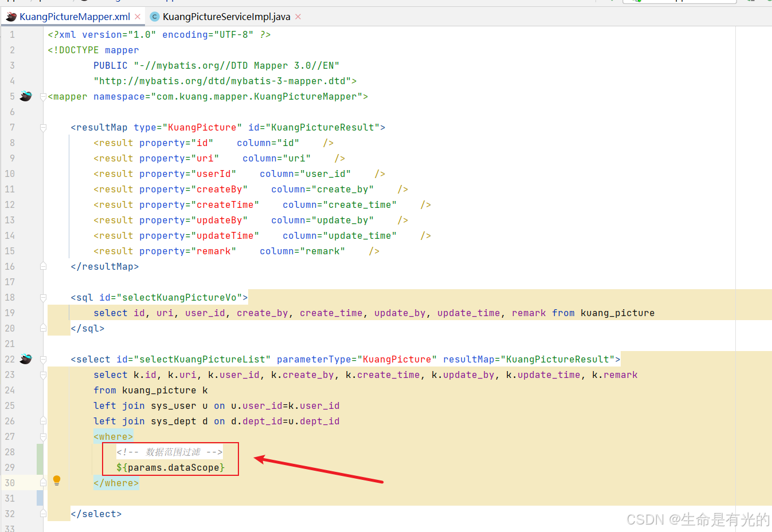Click the closing </sql> tag
The width and height of the screenshot is (772, 532).
pyautogui.click(x=88, y=328)
